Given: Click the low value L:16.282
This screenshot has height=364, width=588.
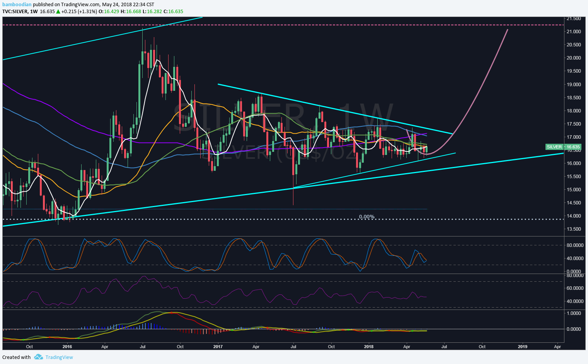Looking at the screenshot, I should click(x=152, y=11).
